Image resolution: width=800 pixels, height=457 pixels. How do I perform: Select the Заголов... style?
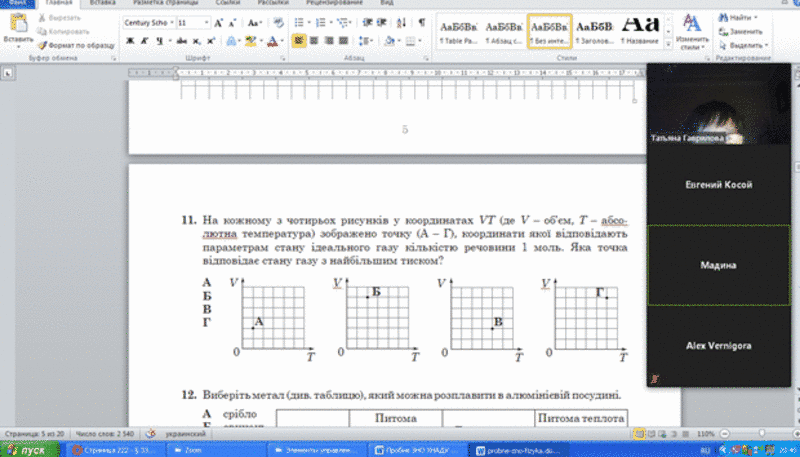click(594, 32)
